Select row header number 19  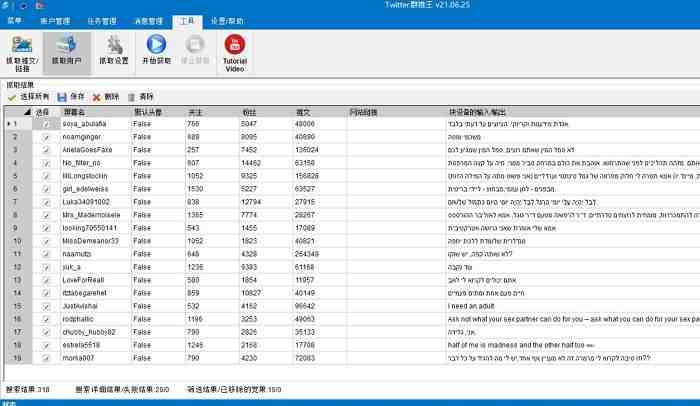coord(18,358)
